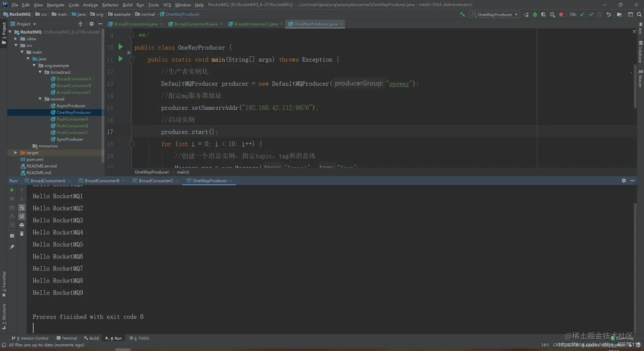Run the main method from line 11 gutter

(x=121, y=59)
